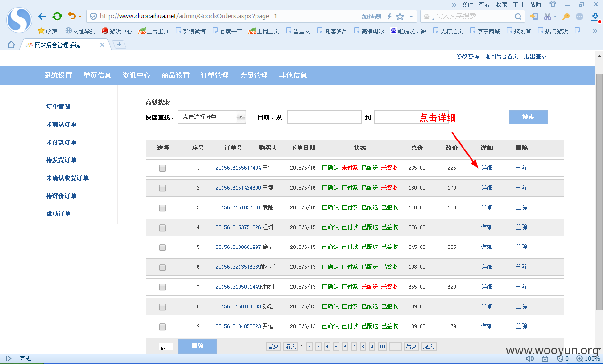Click the start date 从 input field
This screenshot has height=364, width=603.
pos(324,117)
